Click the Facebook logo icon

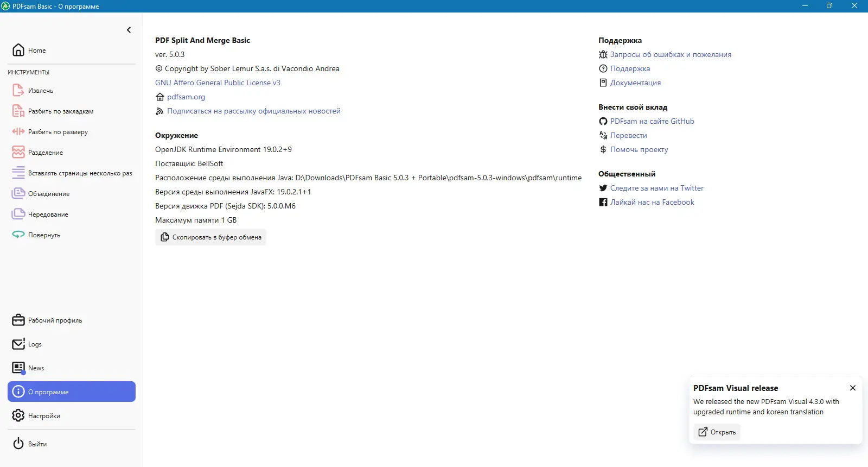[603, 202]
